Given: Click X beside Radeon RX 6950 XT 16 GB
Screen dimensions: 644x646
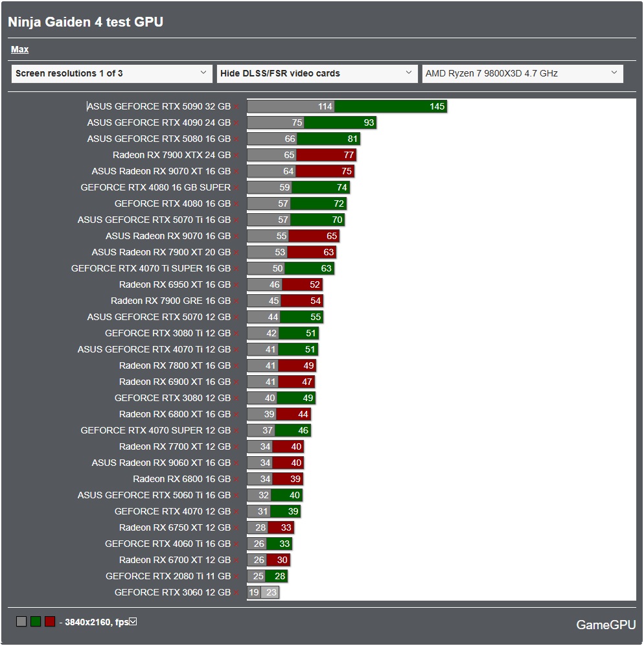Looking at the screenshot, I should [237, 284].
